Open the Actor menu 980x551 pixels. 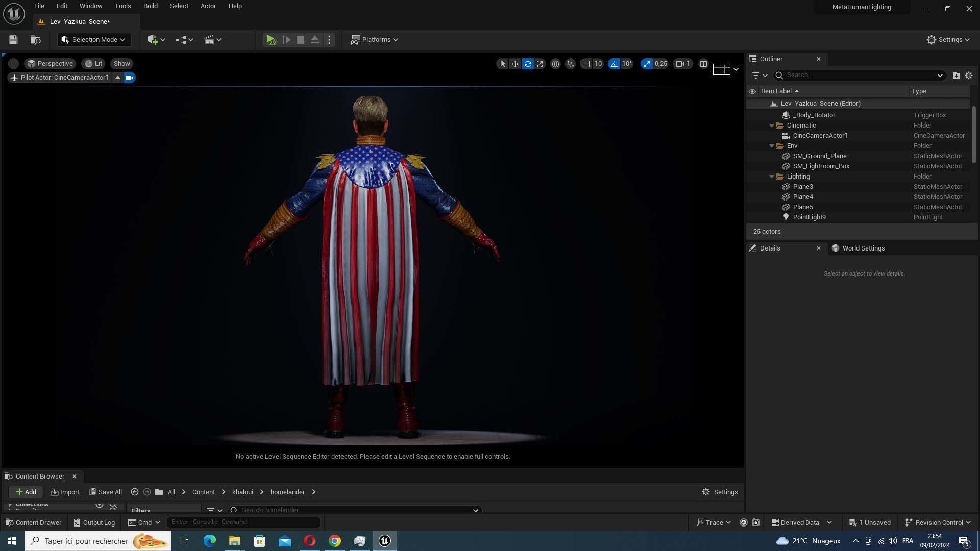point(208,6)
